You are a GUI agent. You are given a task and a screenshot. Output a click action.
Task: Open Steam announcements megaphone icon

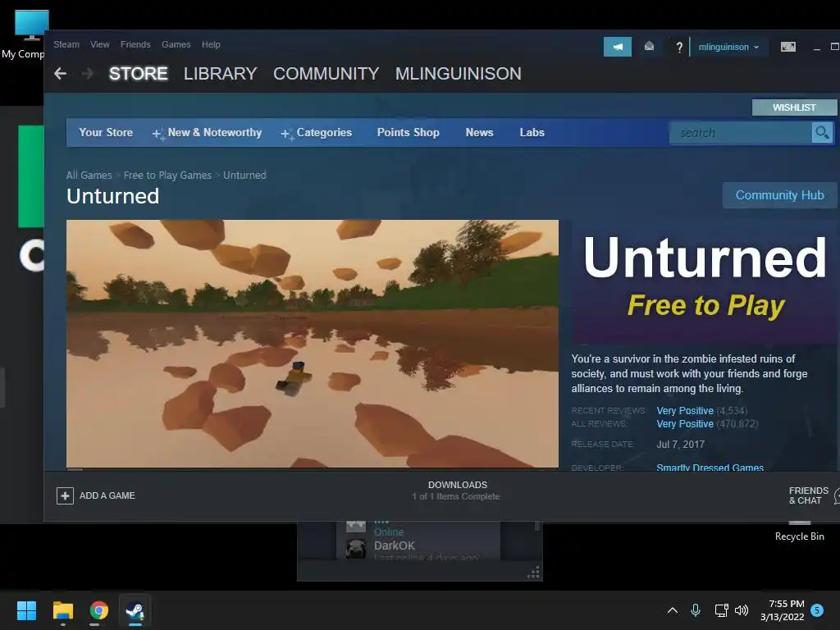coord(617,47)
